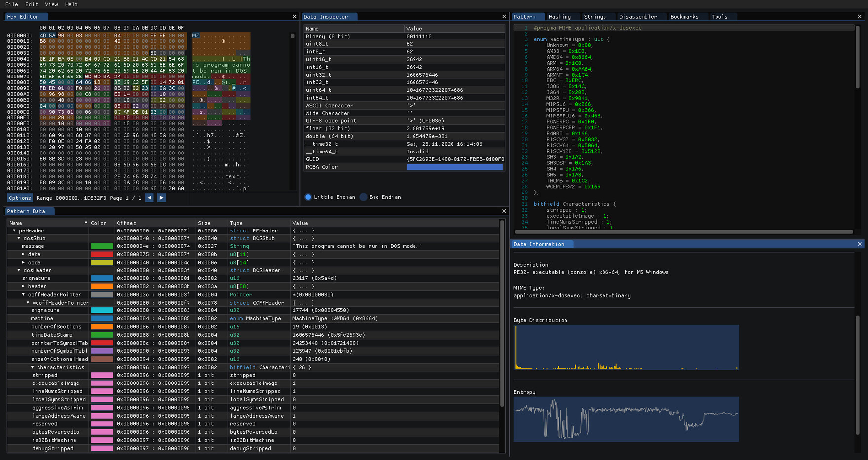
Task: Go to the previous hex editor page
Action: click(150, 198)
